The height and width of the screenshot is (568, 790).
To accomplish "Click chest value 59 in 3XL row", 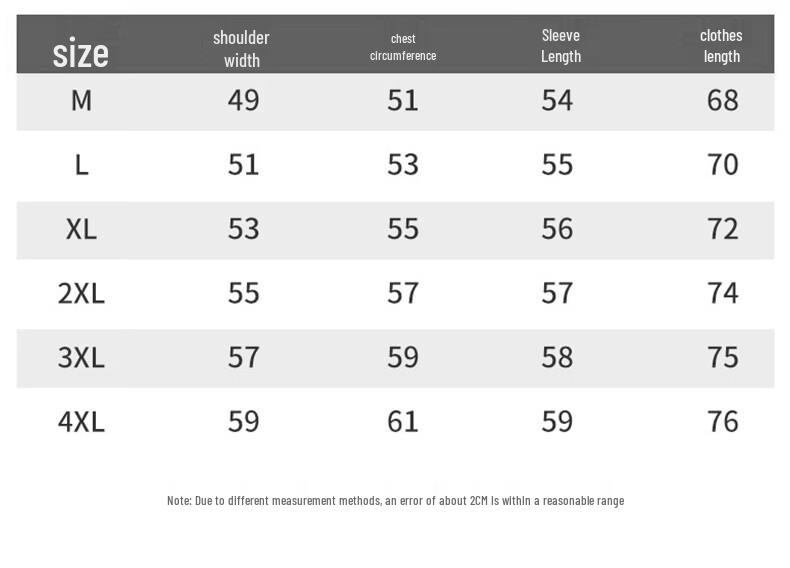I will click(403, 357).
